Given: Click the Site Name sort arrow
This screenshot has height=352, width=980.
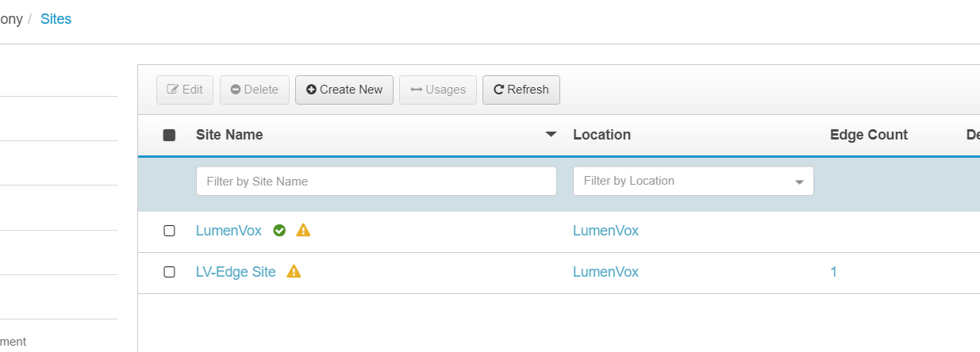Looking at the screenshot, I should (x=551, y=135).
